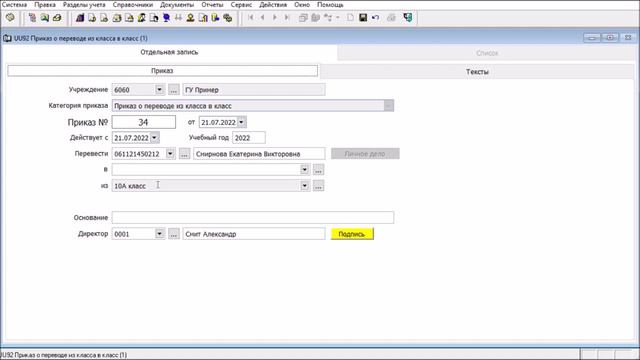Switch to the Отдельная запись tab

pyautogui.click(x=169, y=52)
